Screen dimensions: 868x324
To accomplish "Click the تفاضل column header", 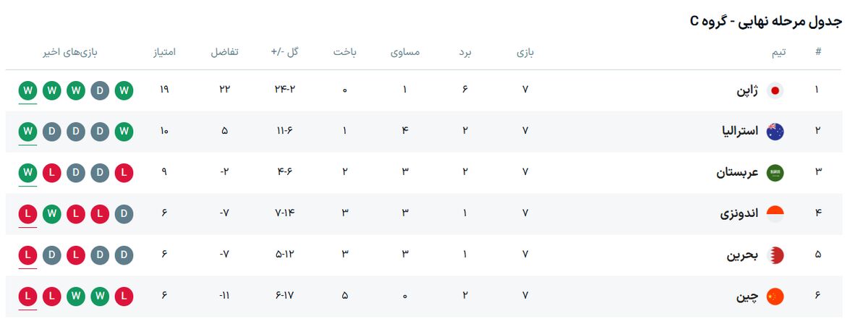I will (x=224, y=52).
